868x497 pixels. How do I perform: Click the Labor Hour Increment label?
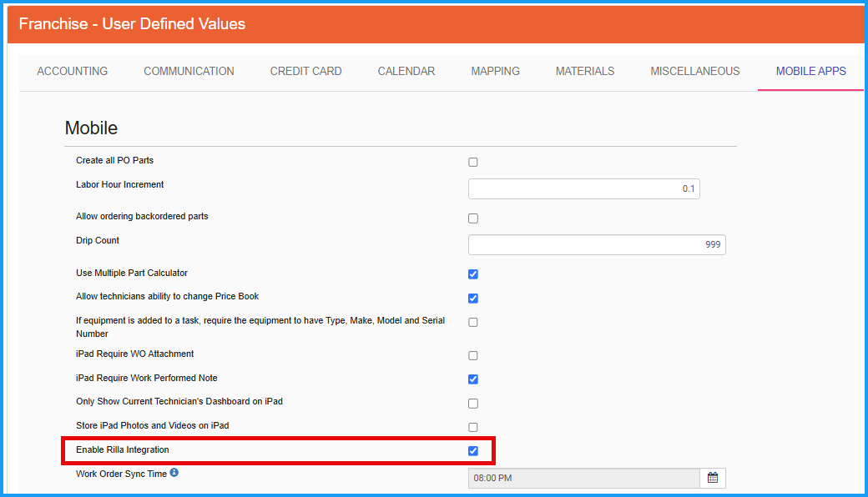click(119, 184)
